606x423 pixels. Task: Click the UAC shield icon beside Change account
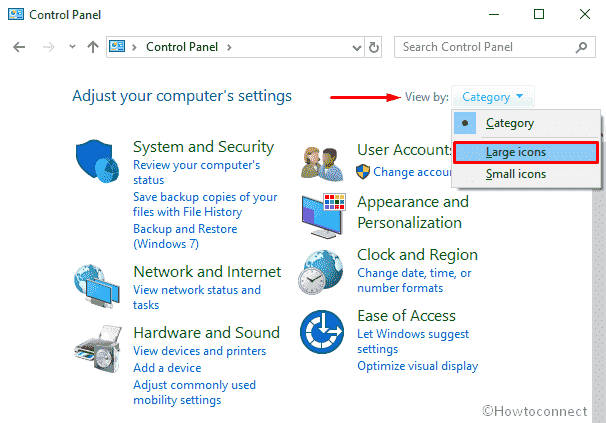coord(363,172)
